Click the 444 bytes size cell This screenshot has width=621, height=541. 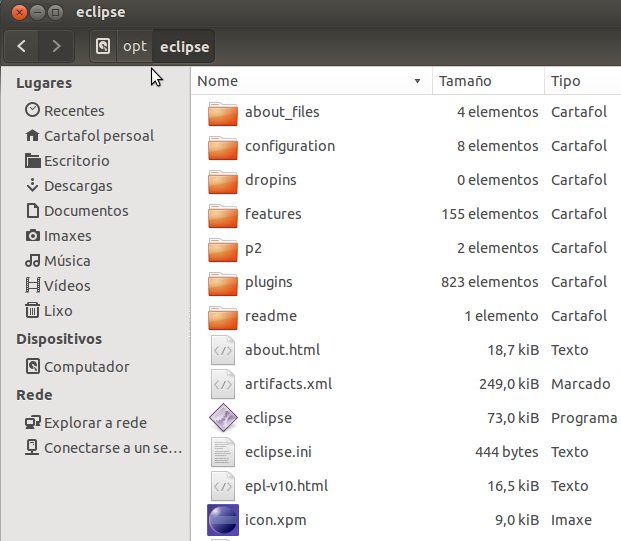click(507, 452)
